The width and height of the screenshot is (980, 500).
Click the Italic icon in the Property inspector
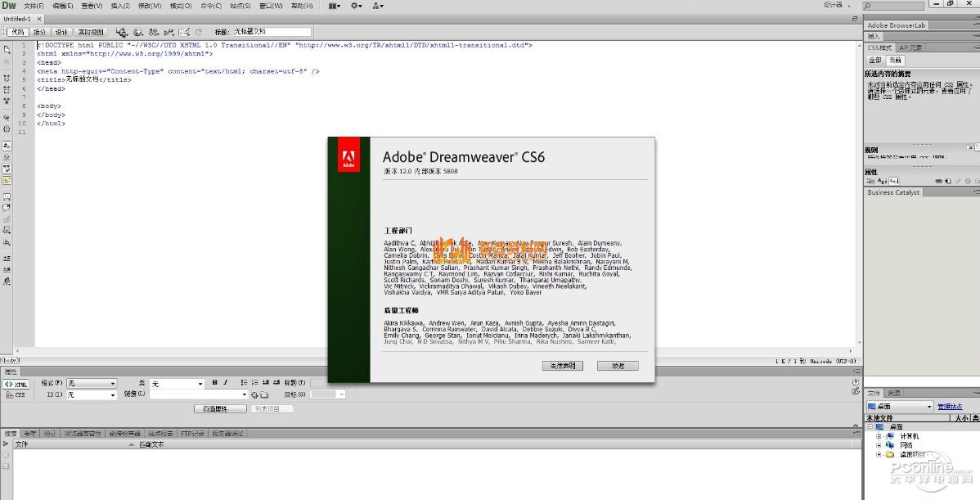pyautogui.click(x=226, y=383)
